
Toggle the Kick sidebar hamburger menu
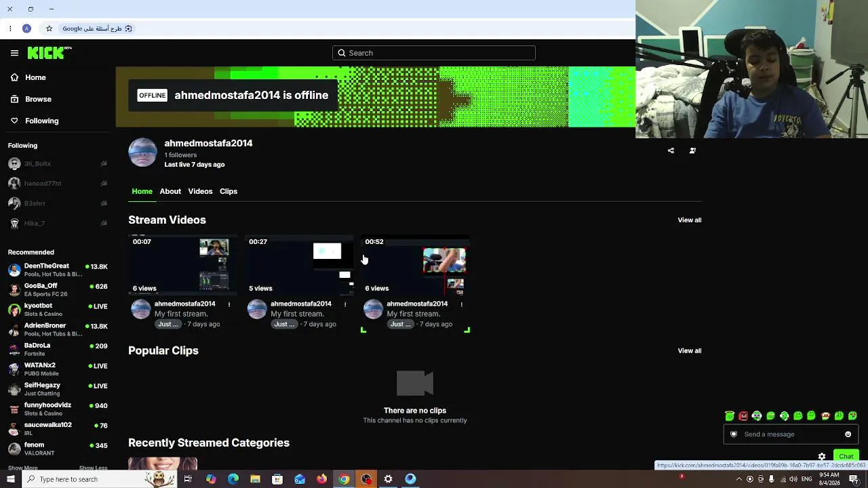click(14, 53)
